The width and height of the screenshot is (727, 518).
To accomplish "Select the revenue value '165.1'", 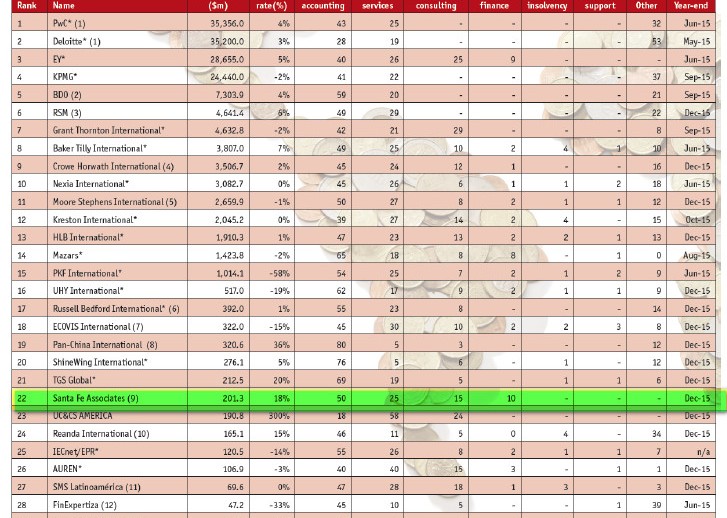I will tap(233, 434).
